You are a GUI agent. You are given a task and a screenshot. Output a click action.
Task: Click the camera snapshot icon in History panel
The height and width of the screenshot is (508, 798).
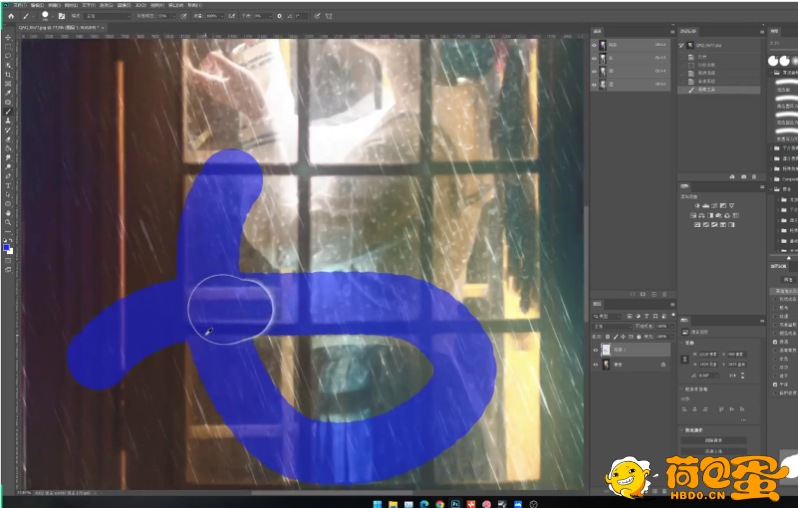point(744,177)
